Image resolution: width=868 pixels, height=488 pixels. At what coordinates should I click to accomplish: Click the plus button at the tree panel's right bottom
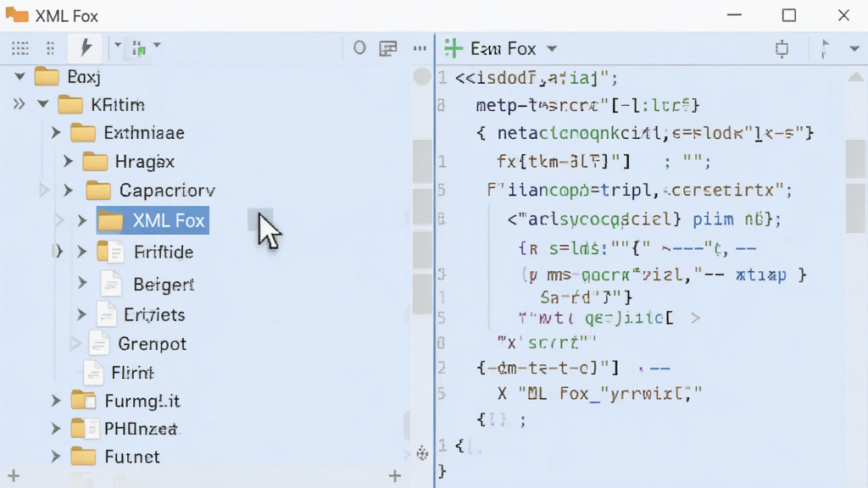pyautogui.click(x=395, y=475)
